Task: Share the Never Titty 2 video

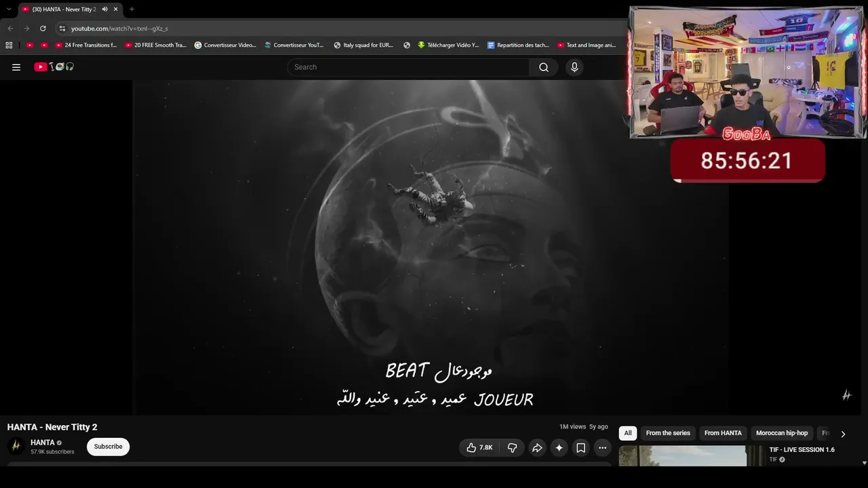Action: (537, 447)
